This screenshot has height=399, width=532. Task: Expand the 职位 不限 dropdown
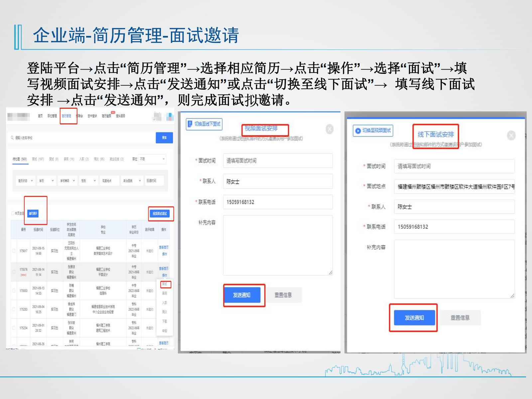[x=153, y=159]
